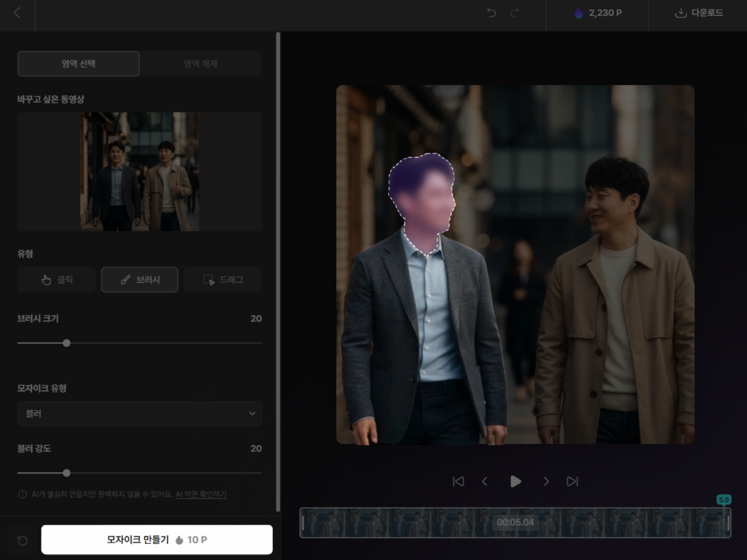Play the video preview
This screenshot has width=747, height=560.
pos(515,482)
